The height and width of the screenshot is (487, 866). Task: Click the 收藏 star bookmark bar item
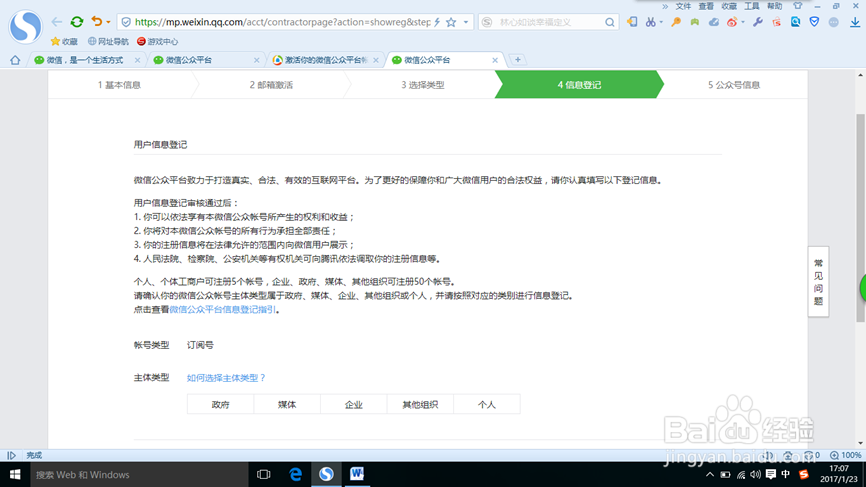(64, 41)
